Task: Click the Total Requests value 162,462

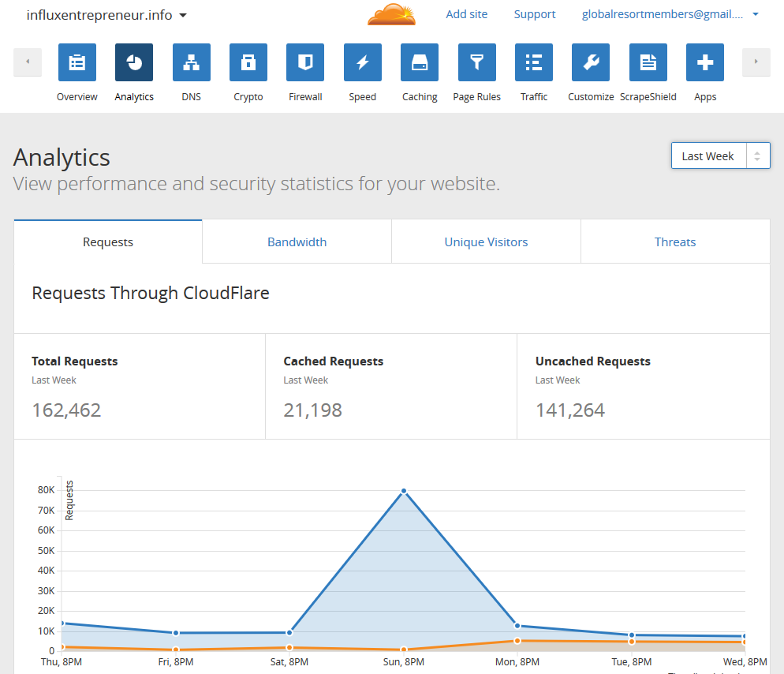Action: click(66, 410)
